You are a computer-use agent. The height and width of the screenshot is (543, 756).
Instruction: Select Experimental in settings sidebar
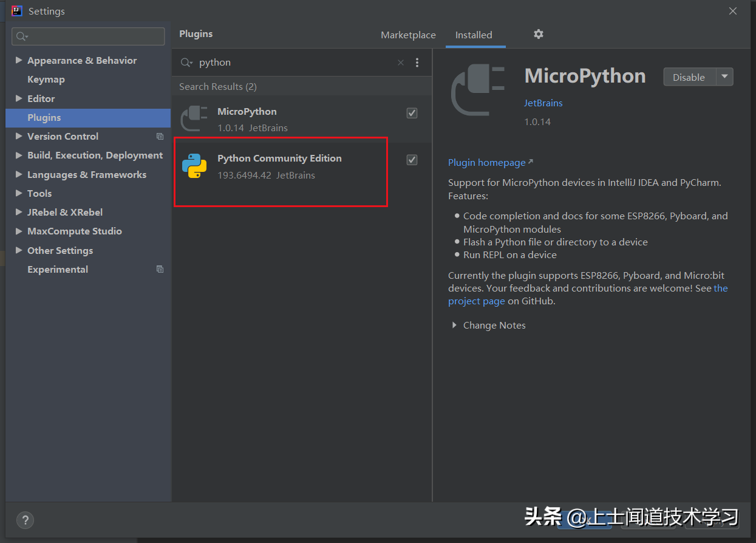tap(58, 269)
